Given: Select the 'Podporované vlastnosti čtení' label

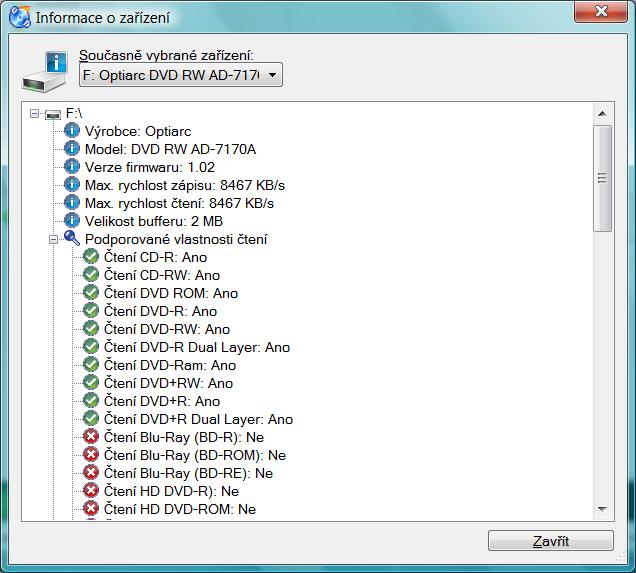Looking at the screenshot, I should [x=176, y=239].
